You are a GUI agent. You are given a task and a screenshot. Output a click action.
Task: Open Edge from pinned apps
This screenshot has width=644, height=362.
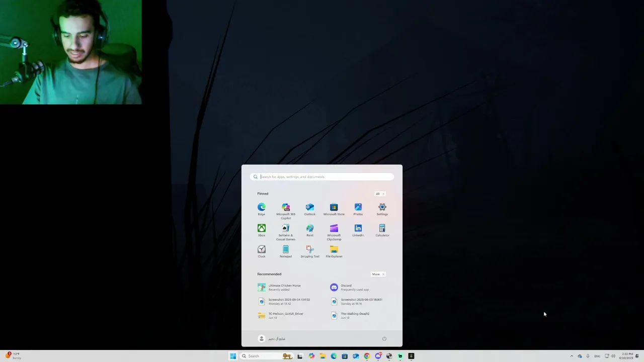point(262,210)
